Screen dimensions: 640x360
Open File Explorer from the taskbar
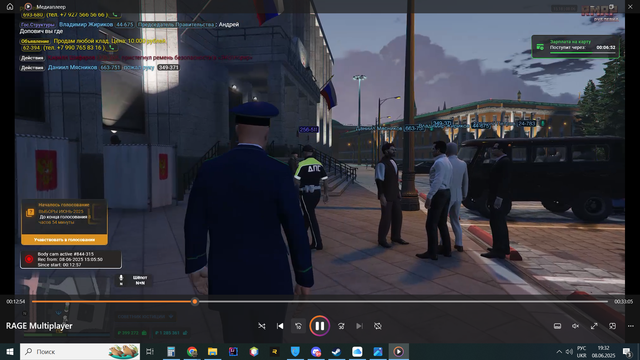tap(213, 351)
